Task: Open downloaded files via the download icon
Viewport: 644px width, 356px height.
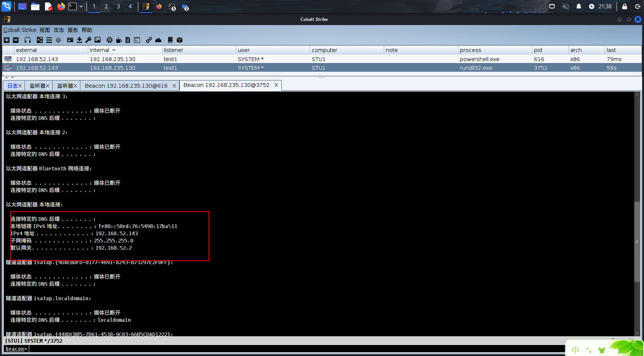Action: pyautogui.click(x=79, y=40)
